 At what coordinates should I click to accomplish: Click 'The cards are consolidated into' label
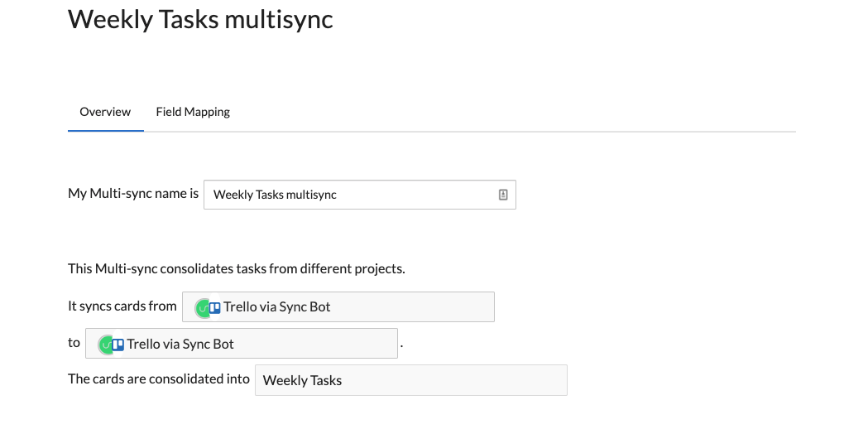159,379
